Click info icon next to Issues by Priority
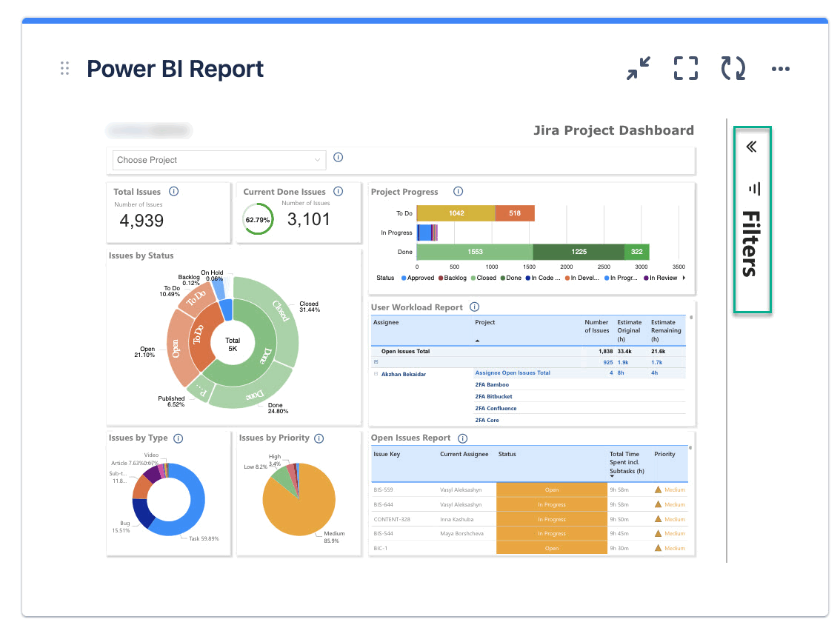This screenshot has width=840, height=625. (319, 438)
